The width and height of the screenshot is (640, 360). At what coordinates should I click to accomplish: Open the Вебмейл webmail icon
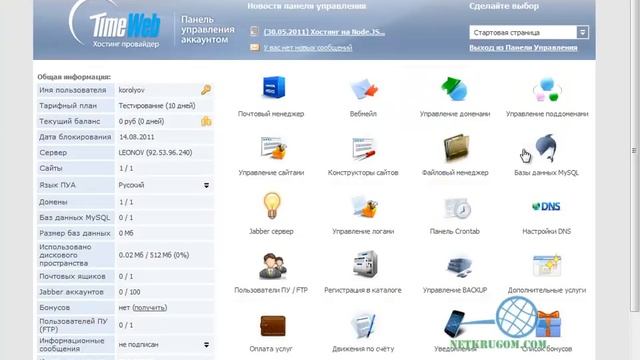364,89
